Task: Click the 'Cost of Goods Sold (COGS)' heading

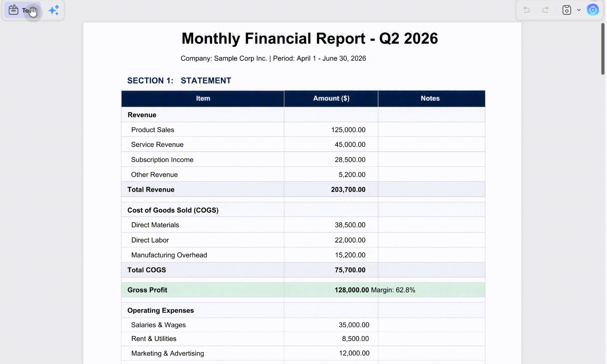Action: click(173, 210)
